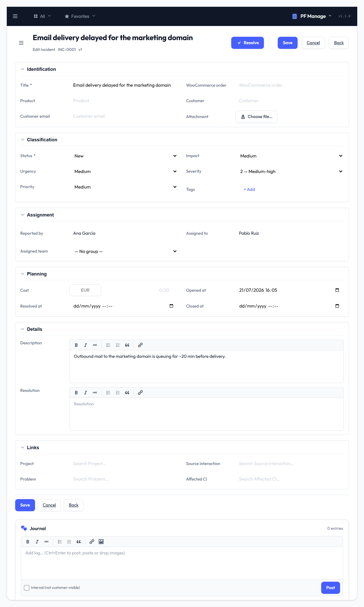Click the bottom Back link
The height and width of the screenshot is (607, 364).
[74, 505]
